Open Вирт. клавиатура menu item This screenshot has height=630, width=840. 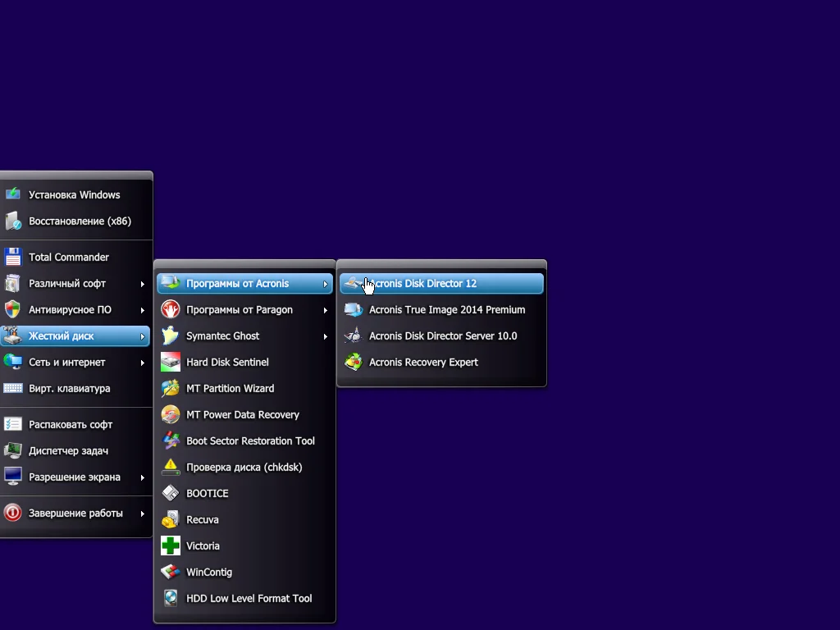tap(69, 388)
